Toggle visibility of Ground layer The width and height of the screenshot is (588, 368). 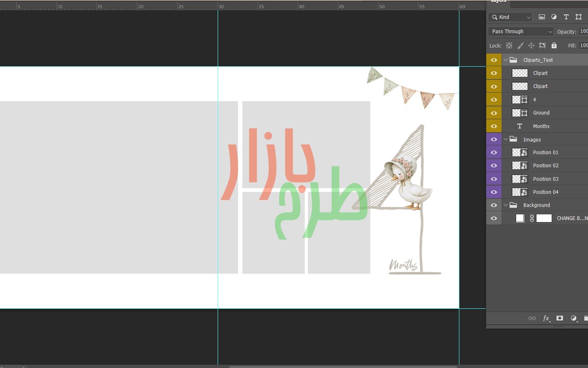coord(494,113)
